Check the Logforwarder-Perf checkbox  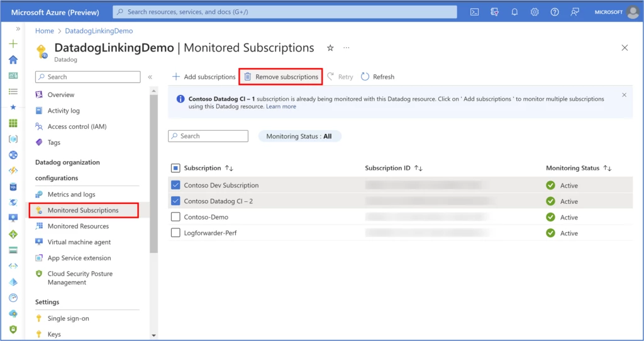click(x=175, y=233)
